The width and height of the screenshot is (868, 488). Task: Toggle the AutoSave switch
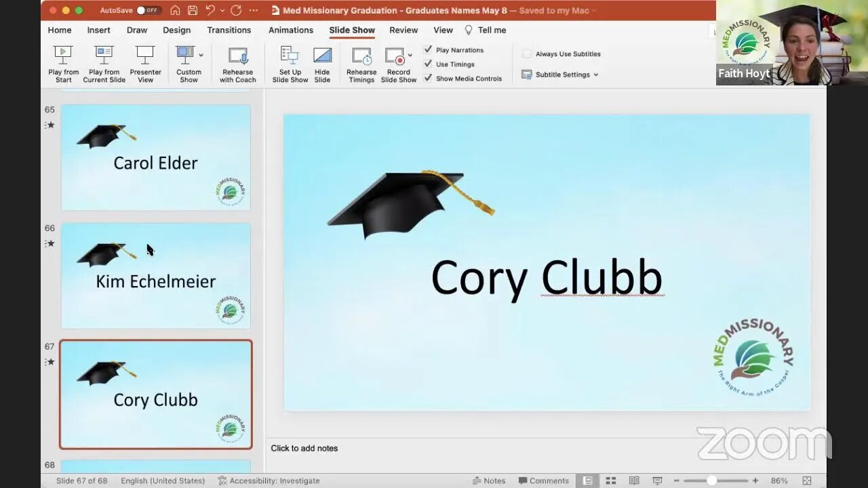(147, 10)
